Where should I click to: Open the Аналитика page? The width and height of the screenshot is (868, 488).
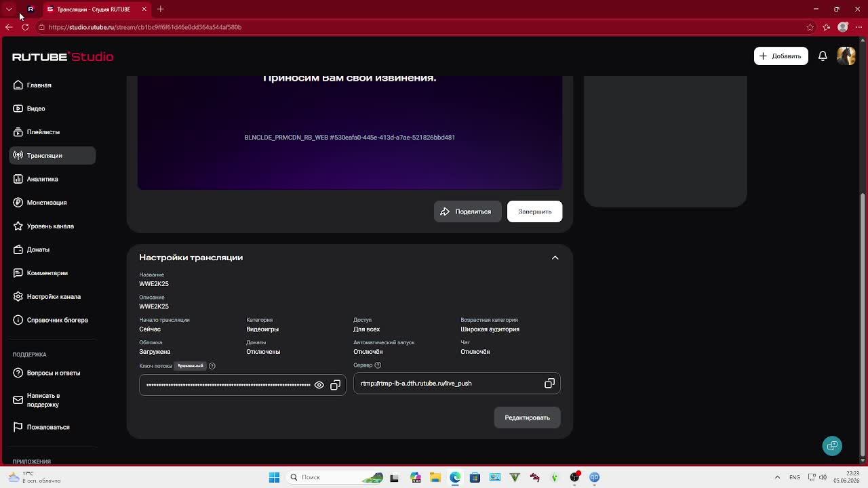[42, 179]
